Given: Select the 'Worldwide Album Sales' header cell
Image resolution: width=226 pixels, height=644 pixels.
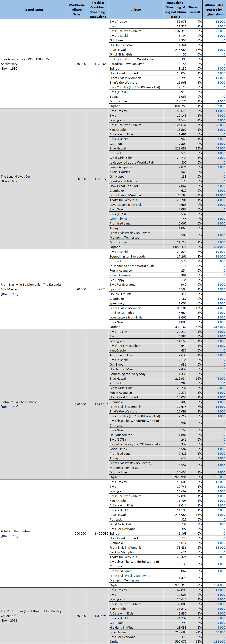Looking at the screenshot, I should [77, 10].
